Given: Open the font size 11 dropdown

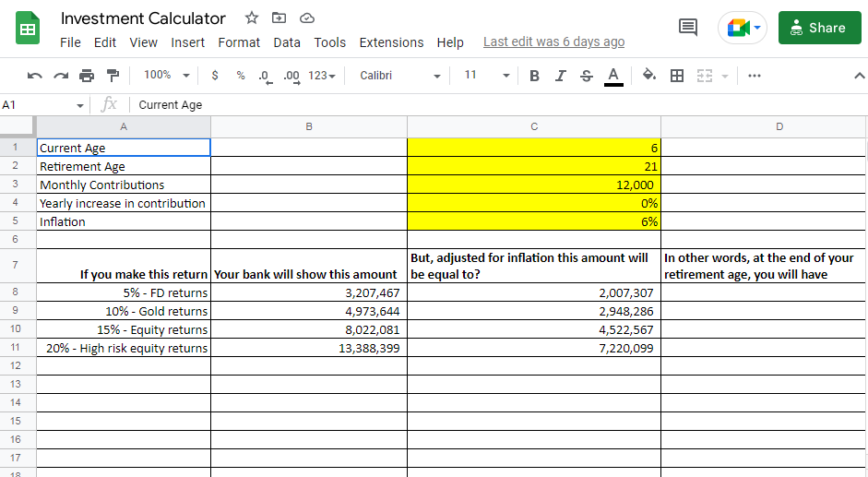Looking at the screenshot, I should [x=486, y=76].
